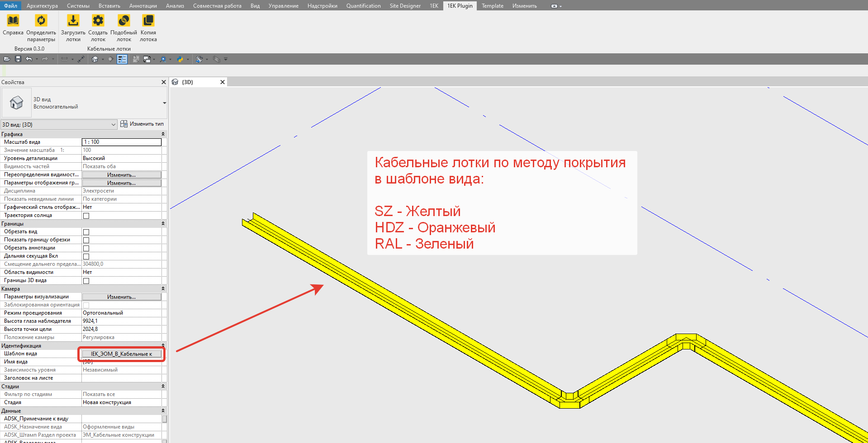Check the Границы 3D вида checkbox
The height and width of the screenshot is (443, 868).
[x=86, y=281]
